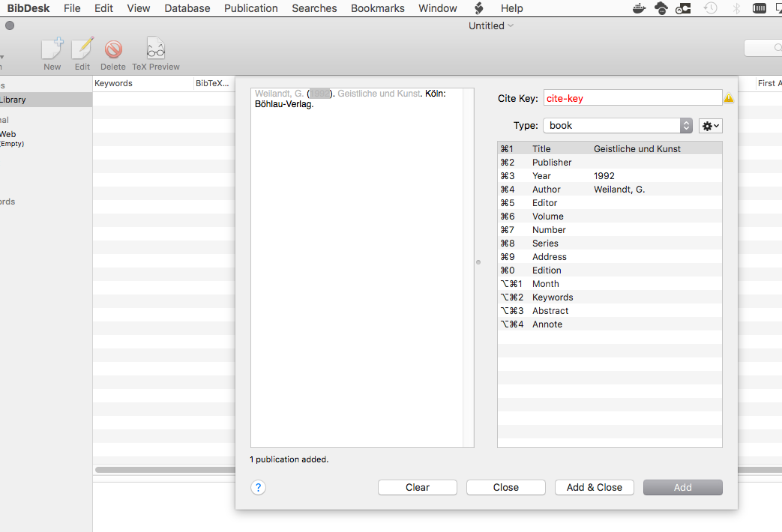Click the Add & Close button
782x532 pixels.
595,487
